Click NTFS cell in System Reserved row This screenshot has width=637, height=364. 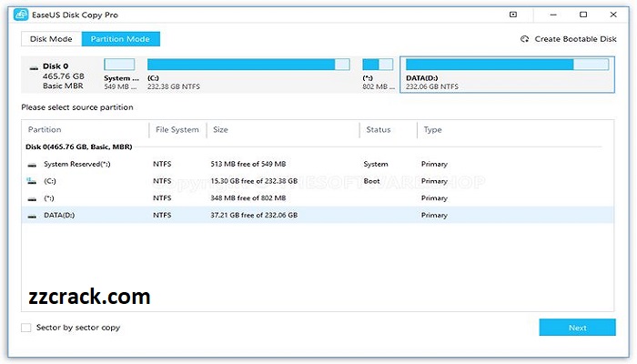(162, 164)
